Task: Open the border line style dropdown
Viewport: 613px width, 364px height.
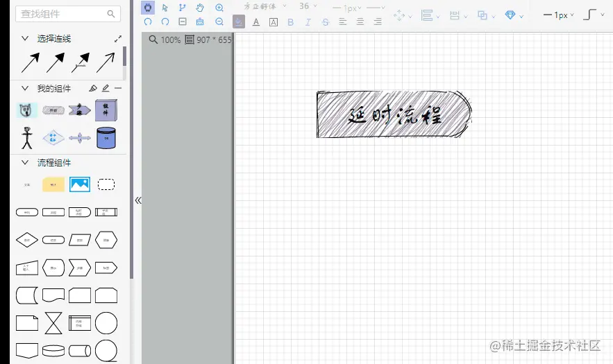Action: tap(376, 8)
